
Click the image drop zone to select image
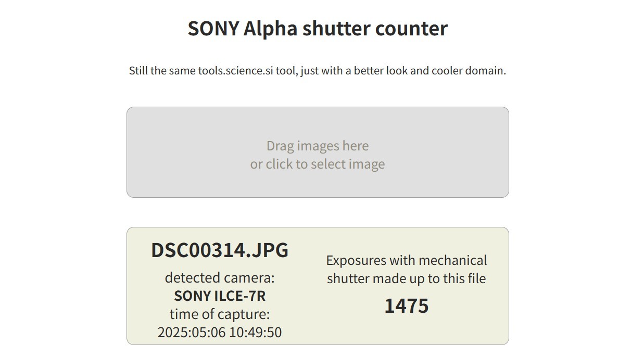(x=318, y=152)
